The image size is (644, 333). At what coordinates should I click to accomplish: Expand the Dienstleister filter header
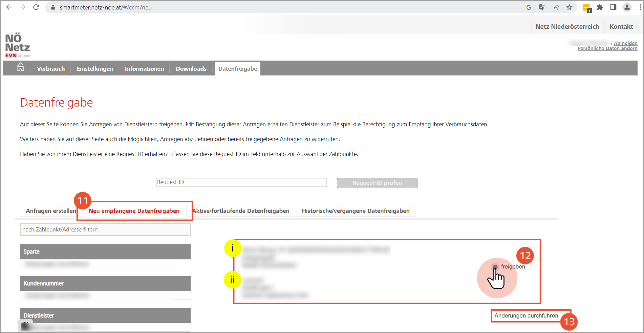coord(105,315)
